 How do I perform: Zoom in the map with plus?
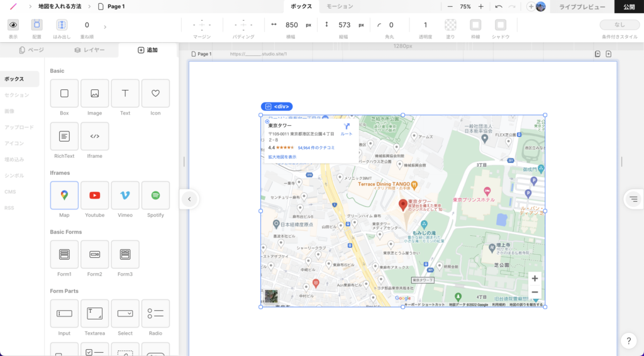535,279
